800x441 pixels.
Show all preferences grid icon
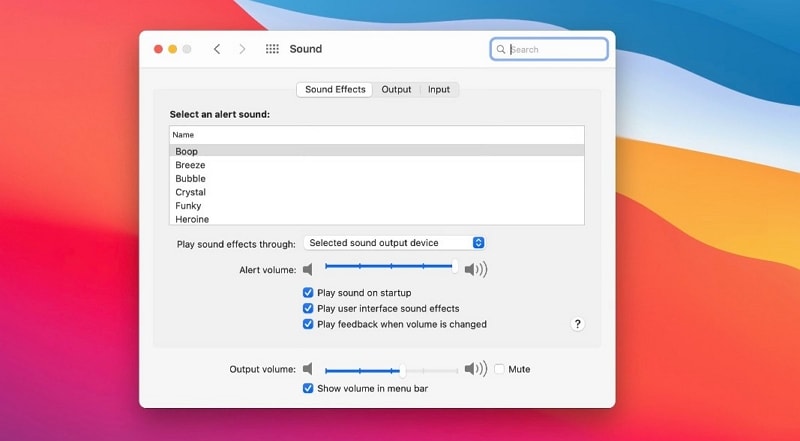(x=272, y=49)
